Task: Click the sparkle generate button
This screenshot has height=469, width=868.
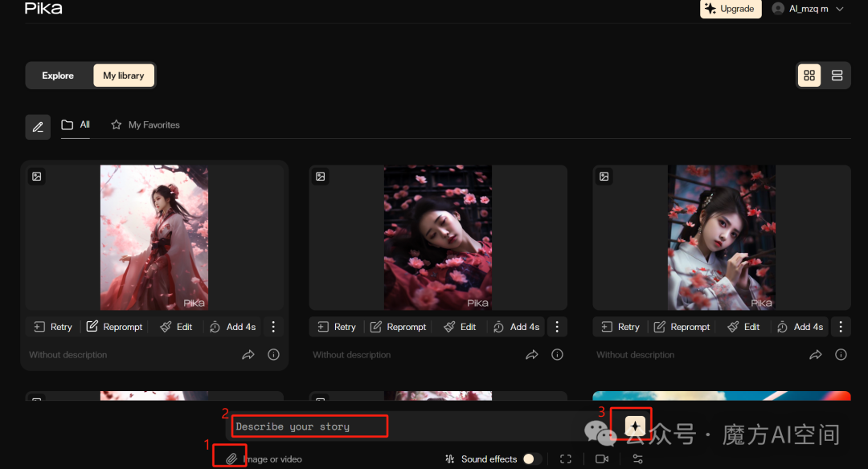Action: click(x=635, y=426)
